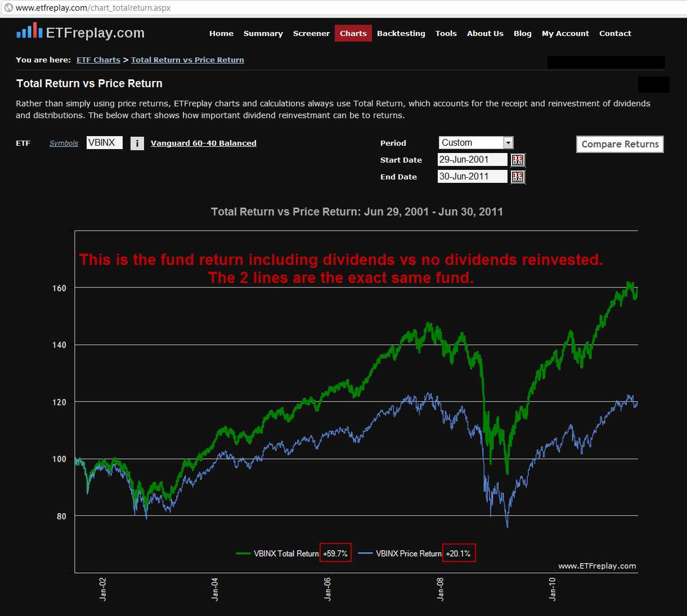The height and width of the screenshot is (616, 687).
Task: Open the Screener menu item
Action: coord(311,33)
